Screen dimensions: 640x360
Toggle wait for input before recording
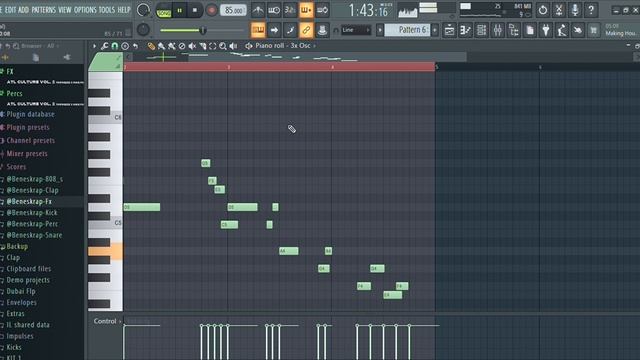274,10
